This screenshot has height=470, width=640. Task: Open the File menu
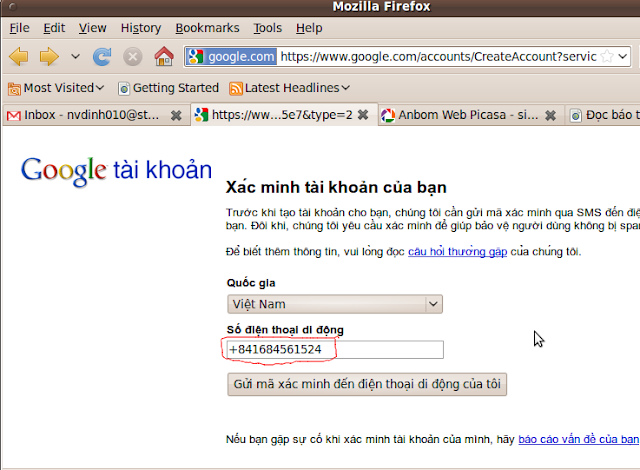click(x=19, y=28)
